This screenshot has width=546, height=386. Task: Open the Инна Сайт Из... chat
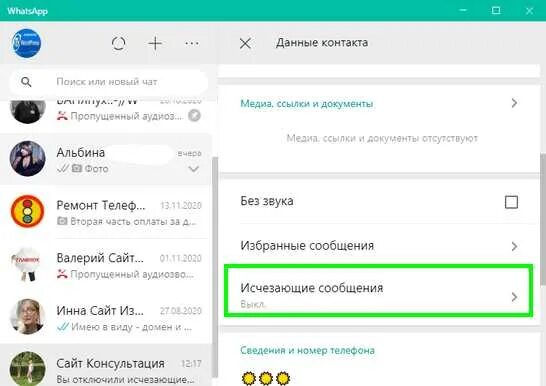pyautogui.click(x=106, y=317)
